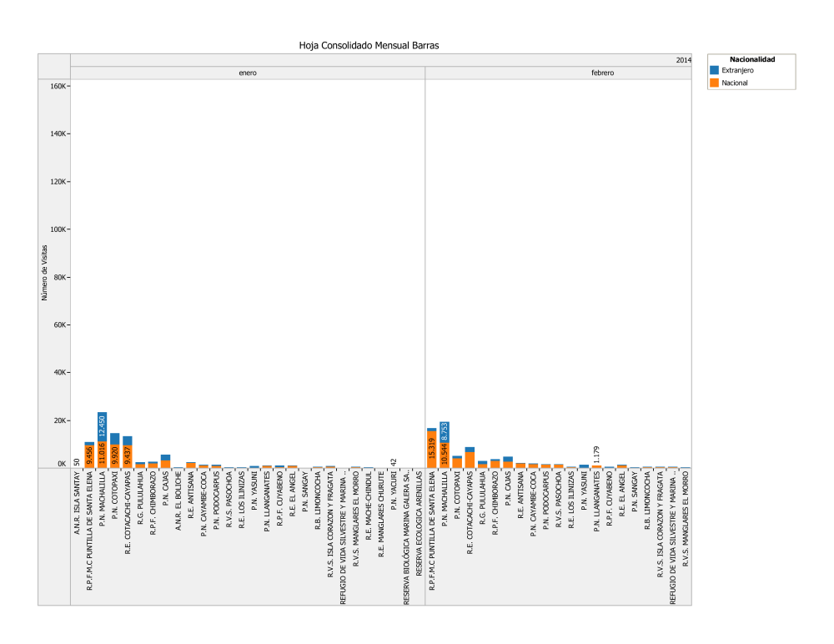Select the orange 9.920 Cotopaxi bar in enero
The image size is (834, 644).
pyautogui.click(x=114, y=456)
